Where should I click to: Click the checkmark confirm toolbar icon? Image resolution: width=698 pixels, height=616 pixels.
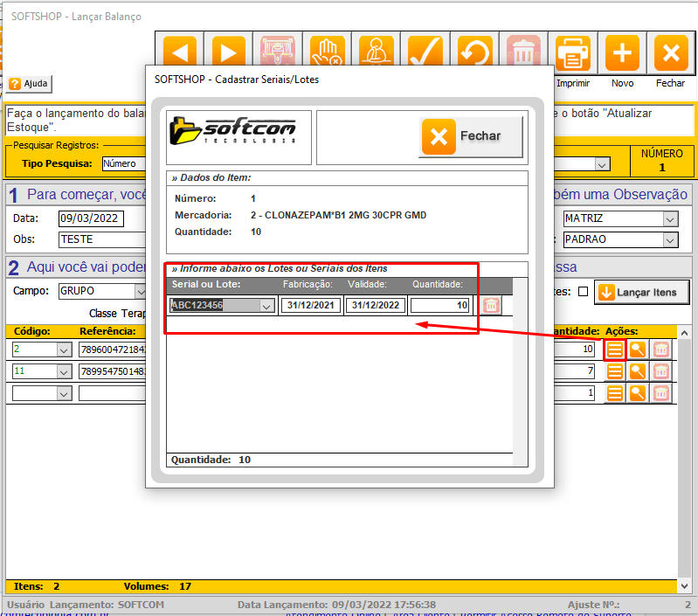pyautogui.click(x=425, y=52)
